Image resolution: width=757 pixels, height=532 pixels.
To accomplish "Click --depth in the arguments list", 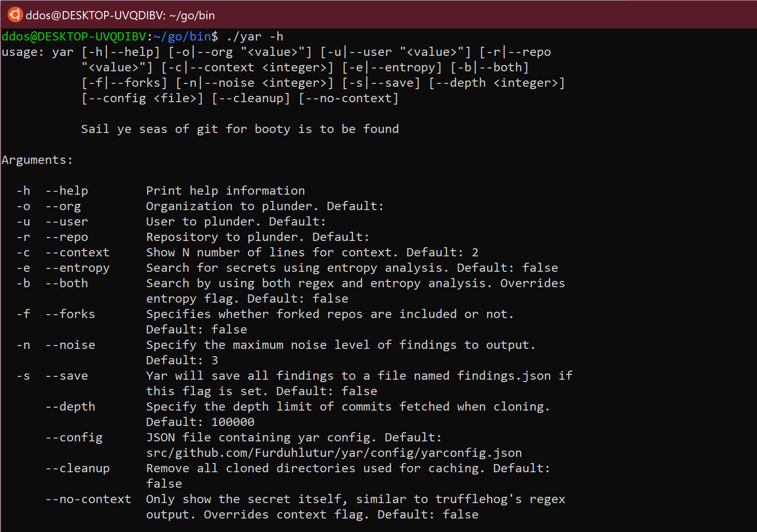I will pos(70,407).
